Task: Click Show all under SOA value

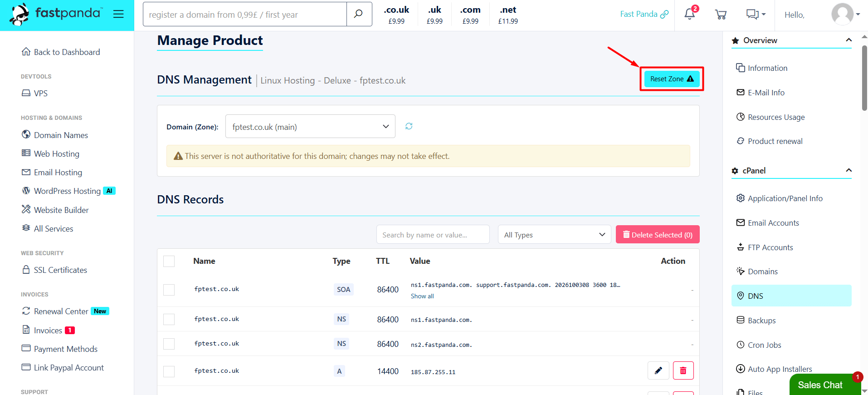Action: 422,296
